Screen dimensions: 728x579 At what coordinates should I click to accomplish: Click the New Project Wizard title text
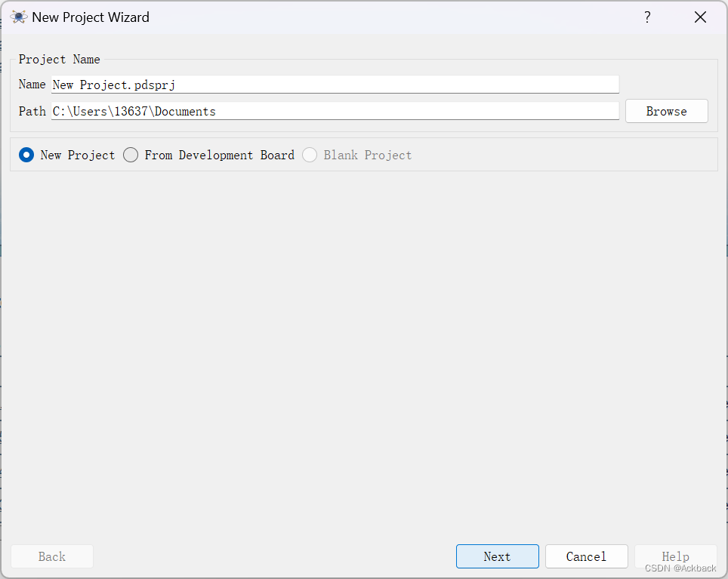point(91,17)
